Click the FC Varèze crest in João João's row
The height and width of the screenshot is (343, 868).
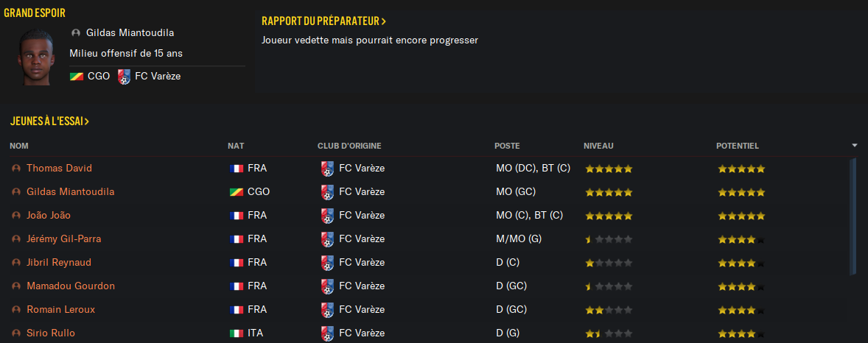[327, 215]
